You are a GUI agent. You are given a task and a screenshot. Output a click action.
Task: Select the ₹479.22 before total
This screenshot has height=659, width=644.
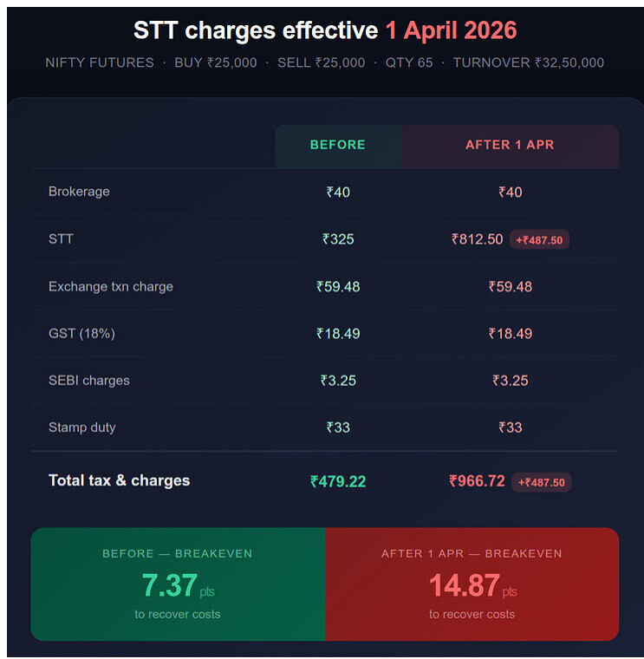pyautogui.click(x=338, y=481)
